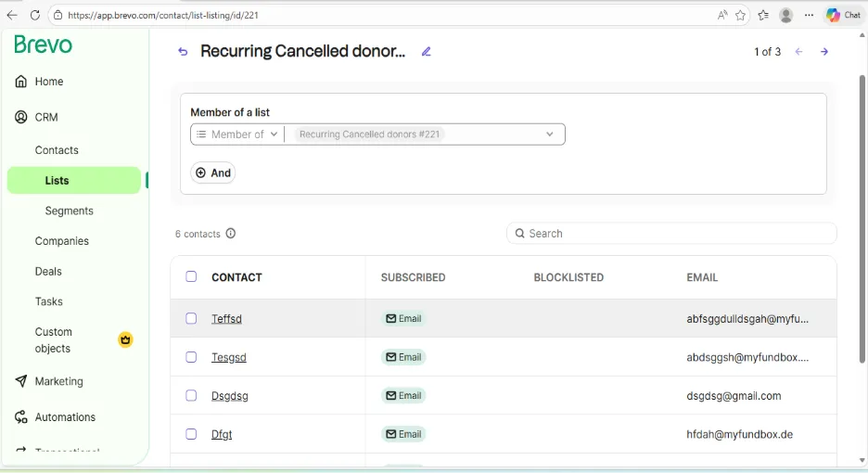Click the Marketing paper plane icon
868x473 pixels.
tap(21, 381)
